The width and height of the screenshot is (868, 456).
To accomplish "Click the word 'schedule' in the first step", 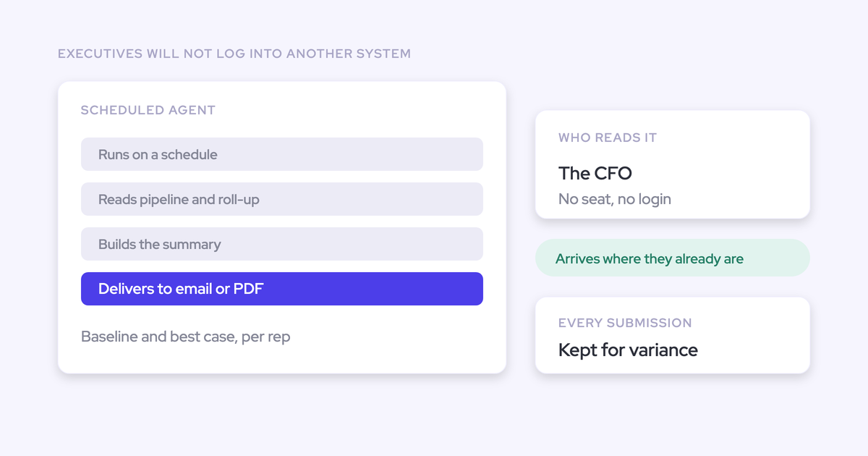I will [189, 154].
